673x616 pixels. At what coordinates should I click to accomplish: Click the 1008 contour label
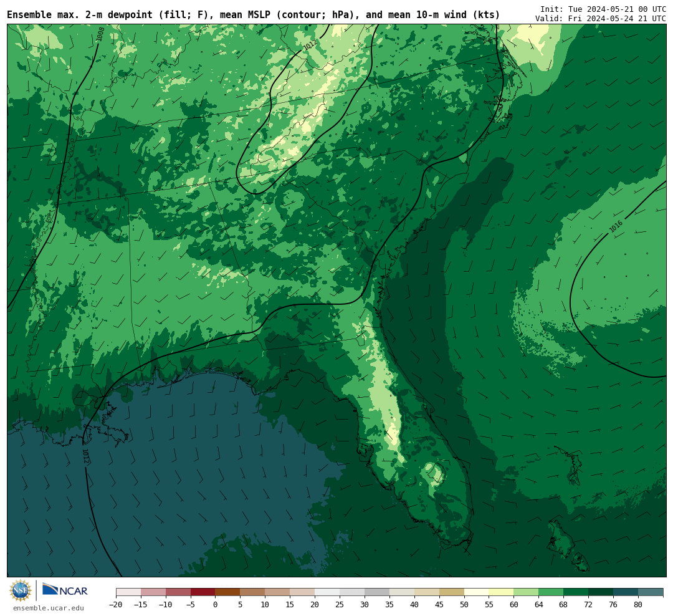(100, 34)
